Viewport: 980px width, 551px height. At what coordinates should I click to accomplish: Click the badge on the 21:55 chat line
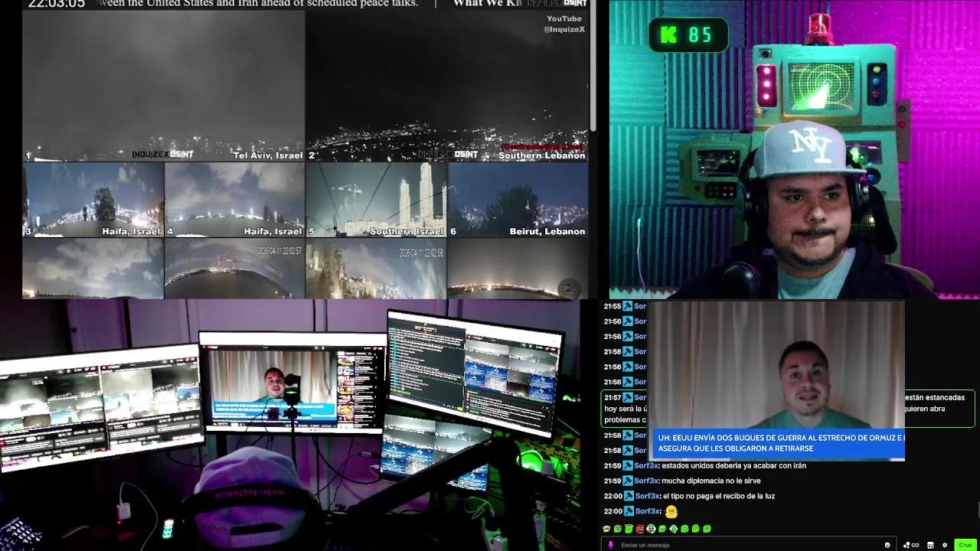628,306
